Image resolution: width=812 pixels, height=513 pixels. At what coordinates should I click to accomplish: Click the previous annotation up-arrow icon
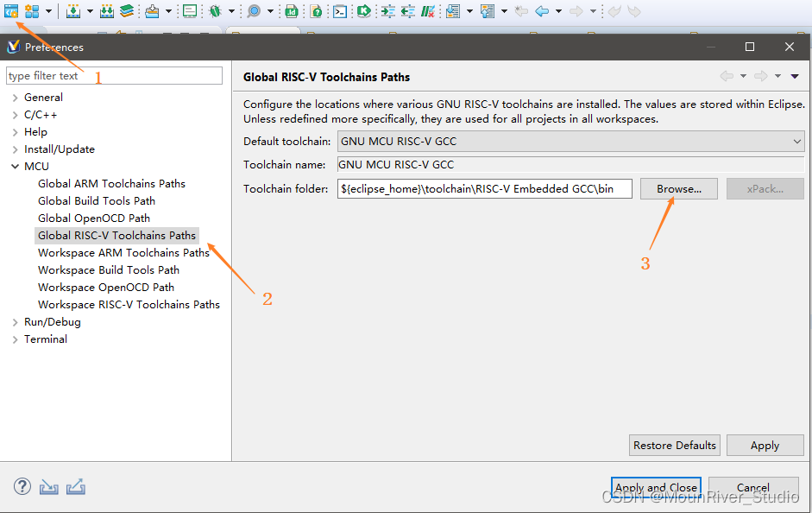click(x=488, y=11)
